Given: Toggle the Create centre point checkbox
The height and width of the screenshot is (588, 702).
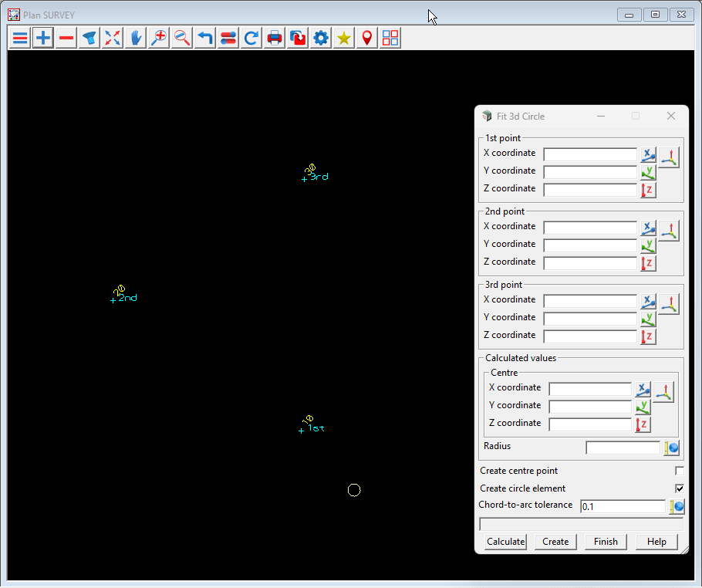Looking at the screenshot, I should coord(680,471).
